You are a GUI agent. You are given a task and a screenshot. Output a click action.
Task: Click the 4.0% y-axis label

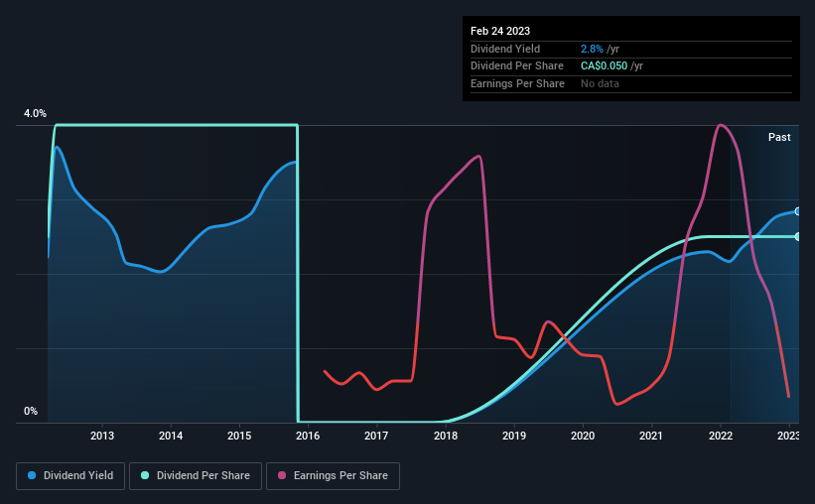pyautogui.click(x=35, y=113)
